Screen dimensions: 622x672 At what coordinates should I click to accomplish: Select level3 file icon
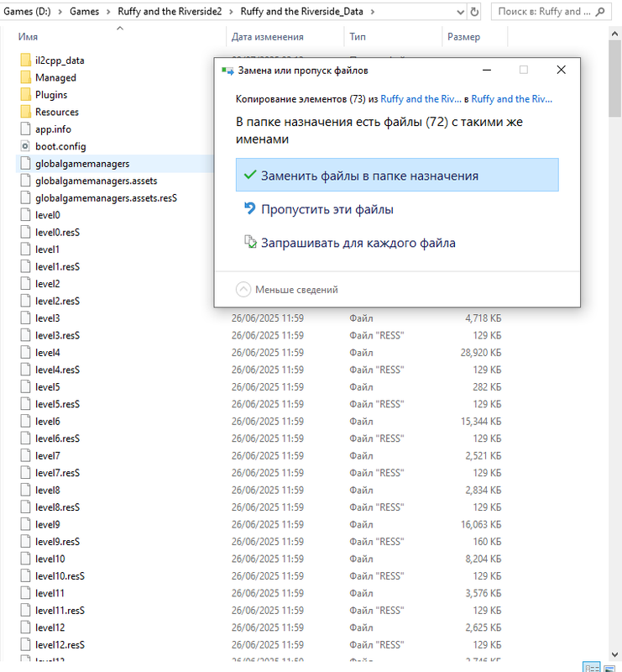tap(26, 318)
